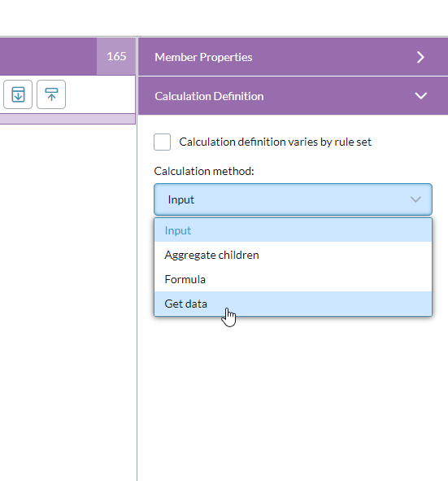Select the light purple highlighted row

[67, 119]
